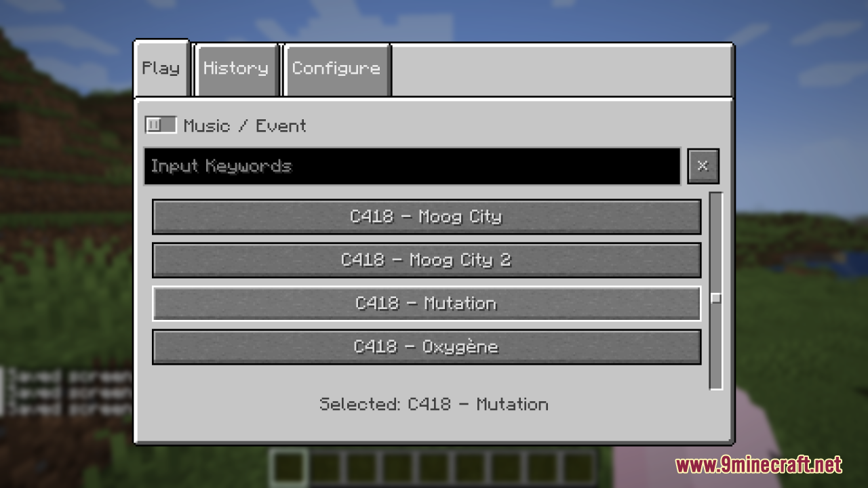Click the music list scrollbar thumb
This screenshot has height=488, width=868.
click(716, 298)
